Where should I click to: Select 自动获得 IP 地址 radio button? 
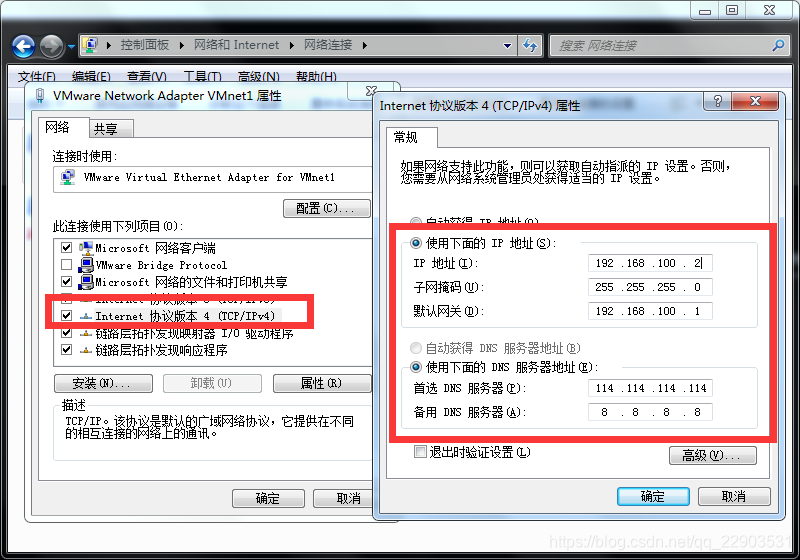coord(416,222)
